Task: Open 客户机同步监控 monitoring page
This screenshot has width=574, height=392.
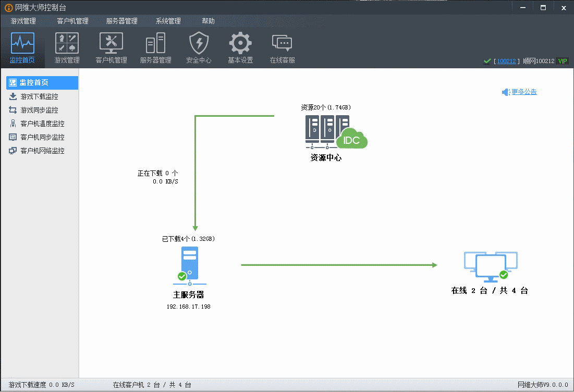Action: [44, 137]
